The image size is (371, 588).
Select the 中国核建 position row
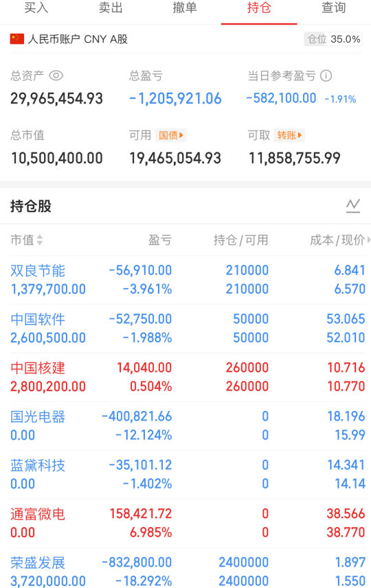point(185,377)
